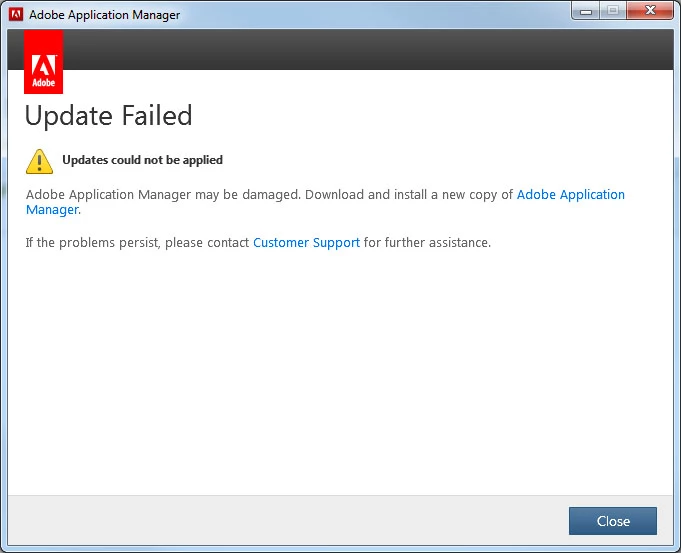Click the 'Adobe Application Manager' window title
This screenshot has width=681, height=553.
click(104, 15)
